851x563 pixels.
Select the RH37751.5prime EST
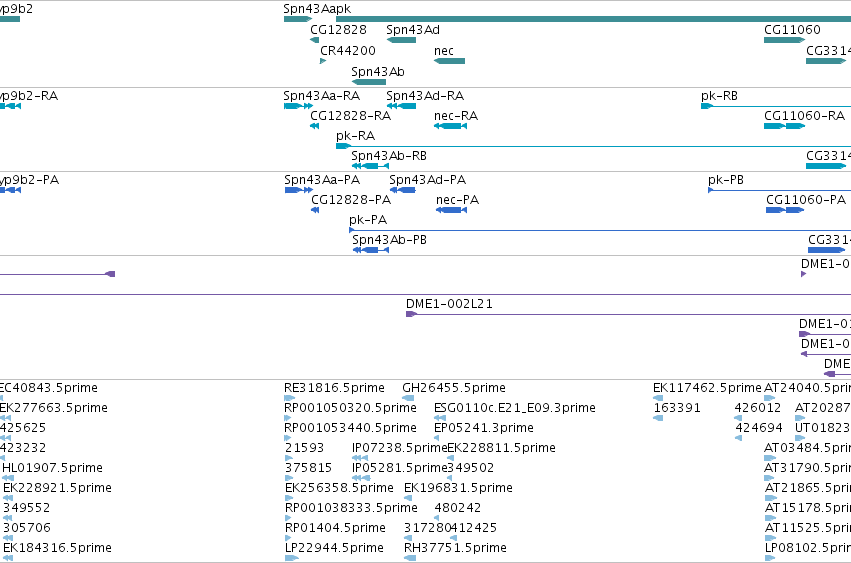coord(410,558)
